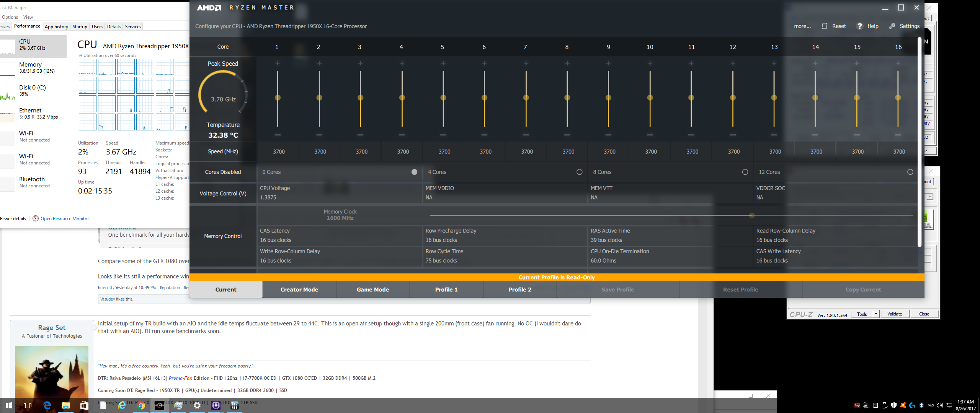Open Logitech G tray icon
Viewport: 980px width, 413px height.
pyautogui.click(x=912, y=405)
